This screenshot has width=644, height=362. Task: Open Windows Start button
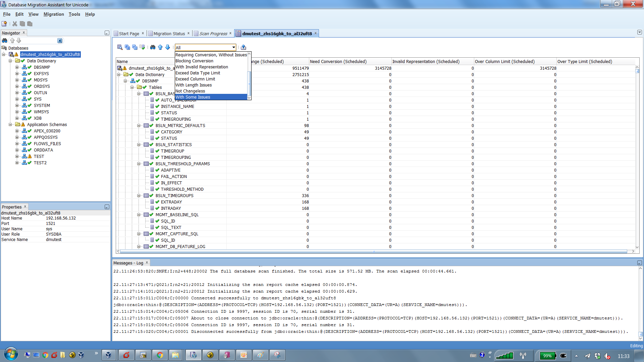(x=11, y=354)
